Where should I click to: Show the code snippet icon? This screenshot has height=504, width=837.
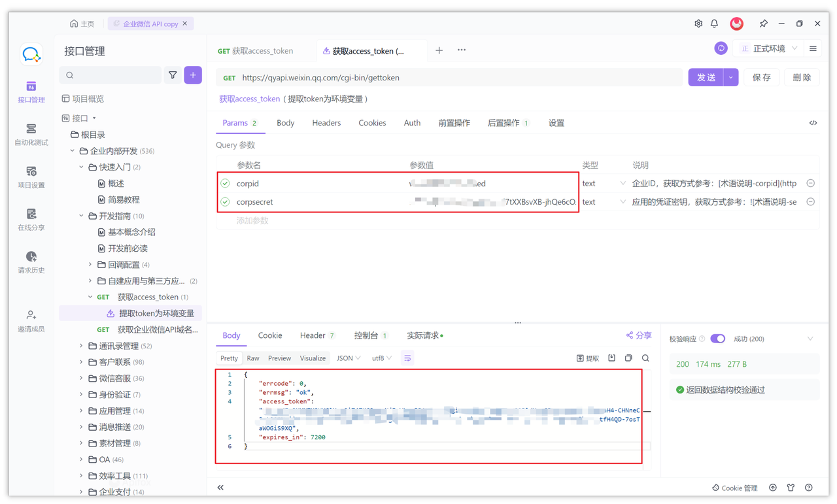click(813, 123)
